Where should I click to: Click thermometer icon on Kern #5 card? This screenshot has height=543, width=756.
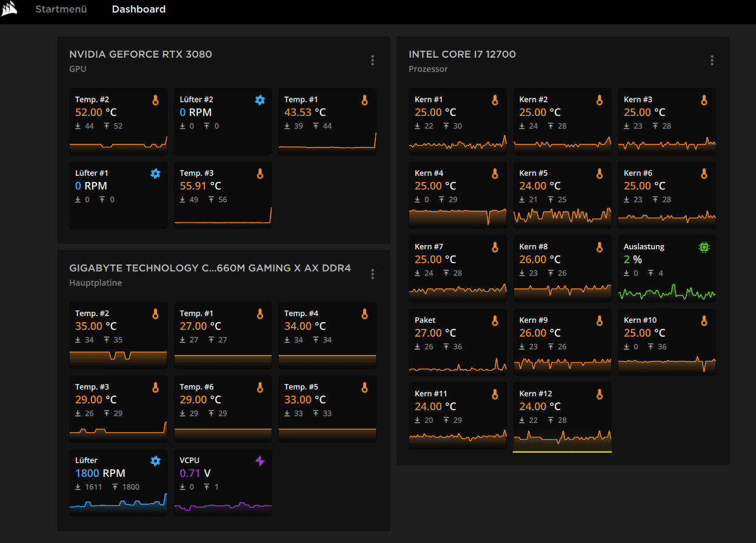(x=600, y=174)
